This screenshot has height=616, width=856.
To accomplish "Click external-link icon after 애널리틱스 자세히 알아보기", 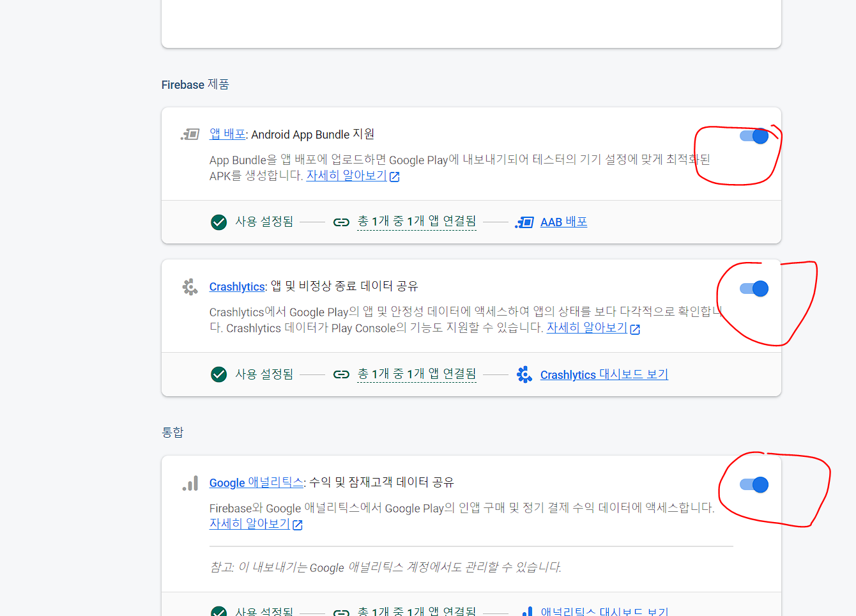I will [297, 525].
